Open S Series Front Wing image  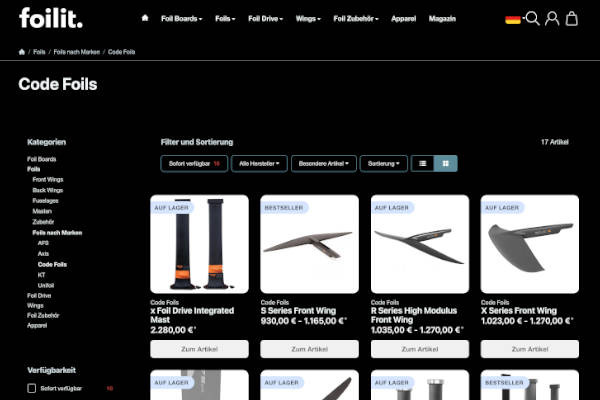(x=310, y=244)
